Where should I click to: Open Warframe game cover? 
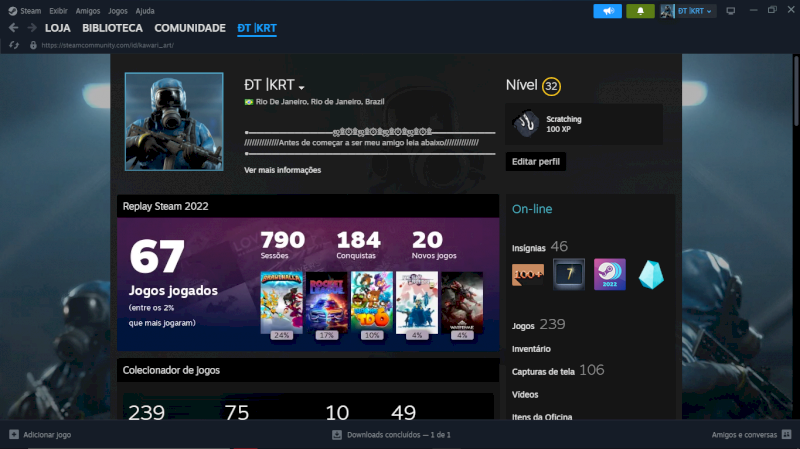tap(462, 303)
